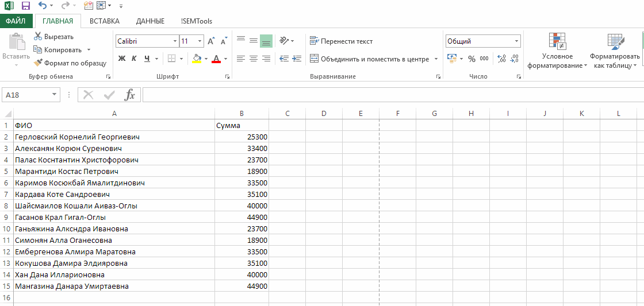Switch to the ВСТАВКА tab
The image size is (644, 306).
pos(105,21)
